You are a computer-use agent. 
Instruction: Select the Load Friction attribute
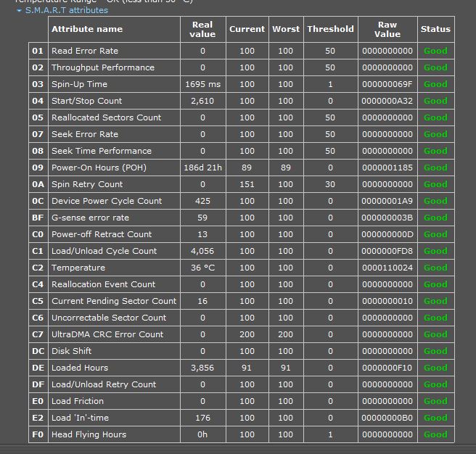coord(78,401)
